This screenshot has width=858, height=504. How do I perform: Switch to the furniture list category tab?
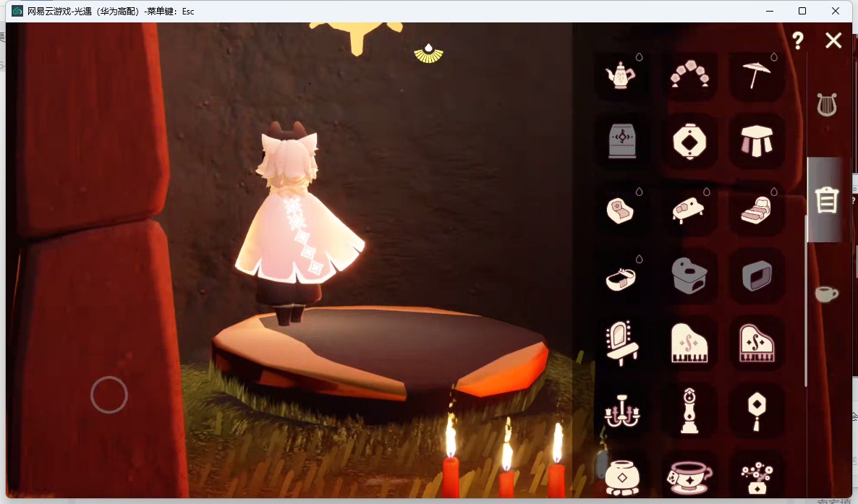826,200
